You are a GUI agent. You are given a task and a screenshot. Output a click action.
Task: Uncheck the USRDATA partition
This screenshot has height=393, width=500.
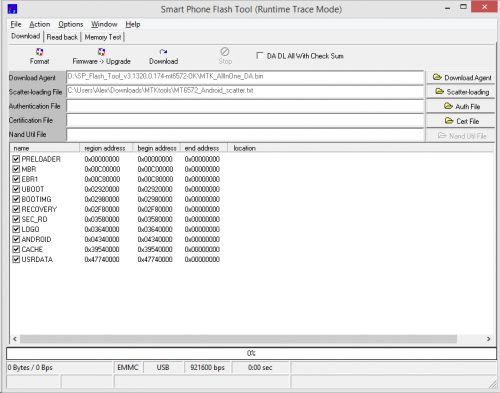click(16, 259)
